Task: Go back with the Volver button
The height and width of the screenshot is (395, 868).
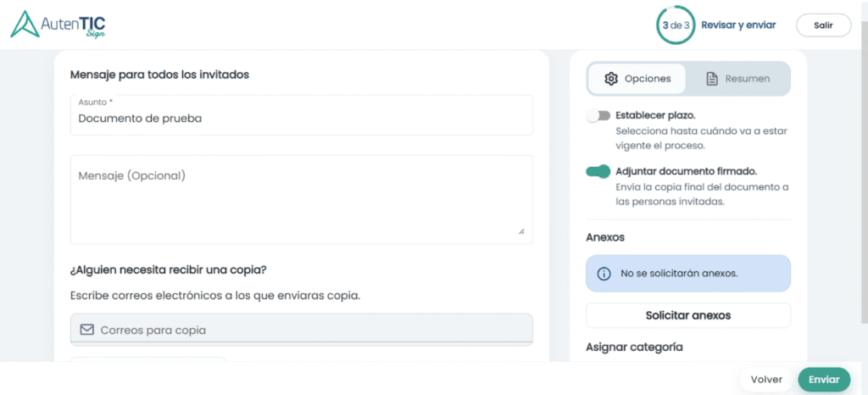Action: [x=766, y=380]
